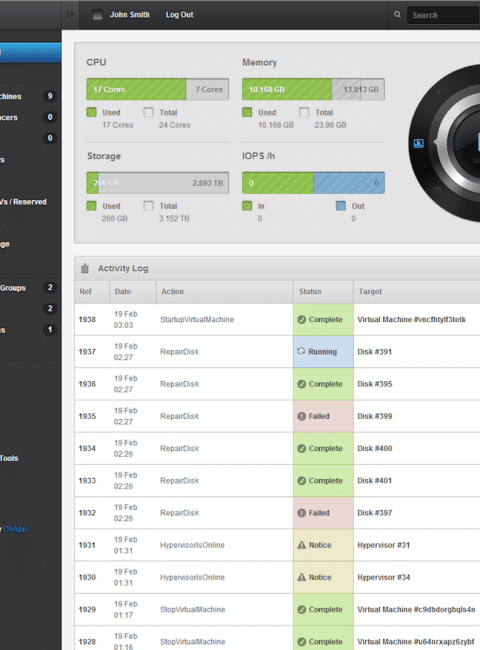
Task: Collapse the sidebar with the arrow icon
Action: click(x=70, y=14)
